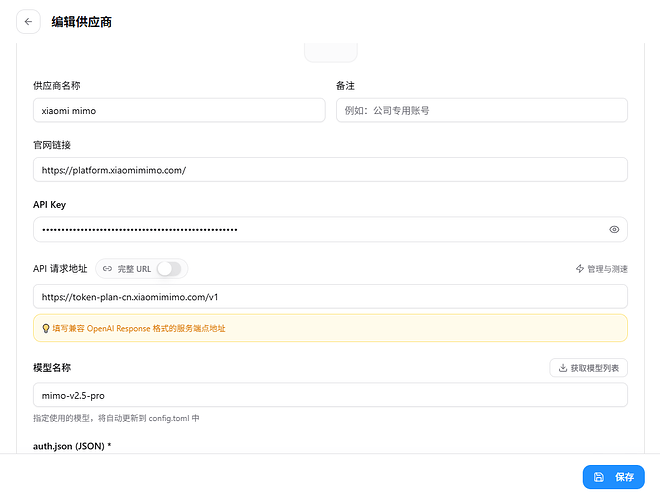This screenshot has height=500, width=660.
Task: Click the lightbulb hint icon
Action: coord(46,328)
